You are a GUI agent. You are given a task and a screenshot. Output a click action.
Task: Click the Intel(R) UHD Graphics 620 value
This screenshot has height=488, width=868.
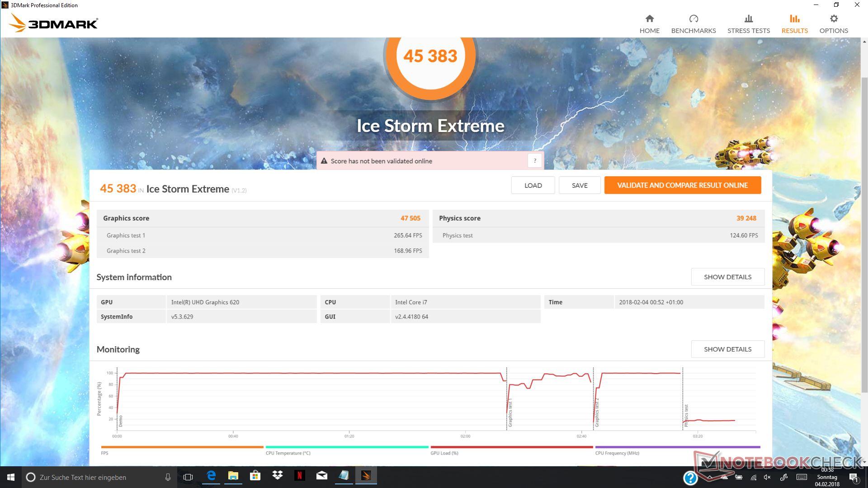(205, 302)
